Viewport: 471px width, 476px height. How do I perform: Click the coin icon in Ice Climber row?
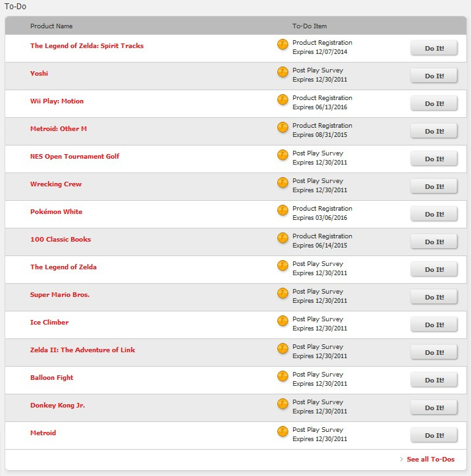tap(283, 321)
